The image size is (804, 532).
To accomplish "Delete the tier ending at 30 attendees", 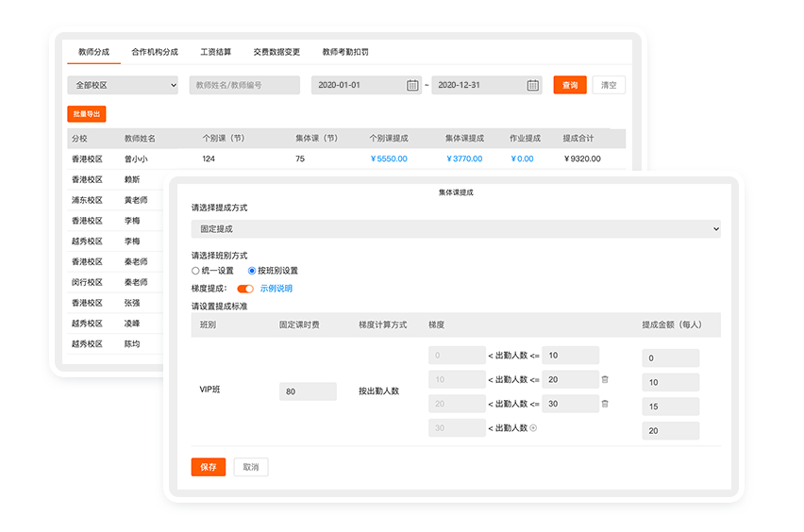I will click(605, 404).
